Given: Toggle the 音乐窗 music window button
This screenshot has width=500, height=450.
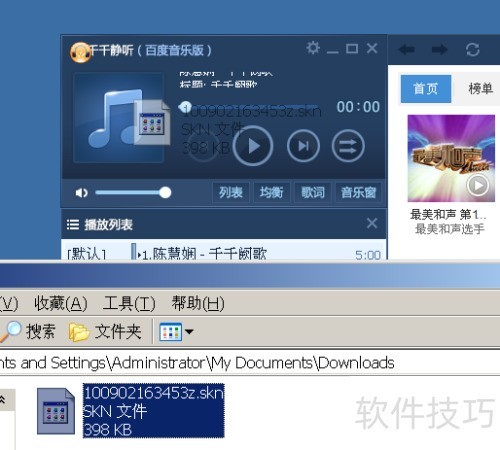Looking at the screenshot, I should [x=358, y=192].
